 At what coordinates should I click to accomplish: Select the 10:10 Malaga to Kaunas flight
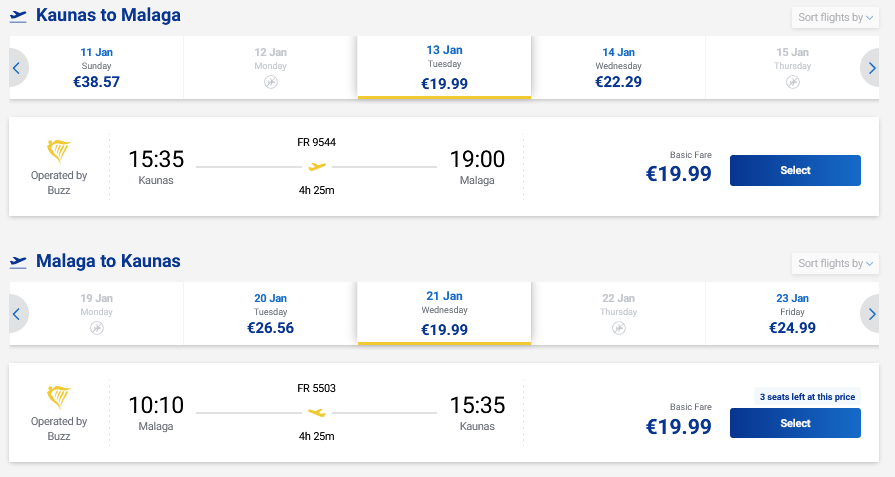(795, 424)
